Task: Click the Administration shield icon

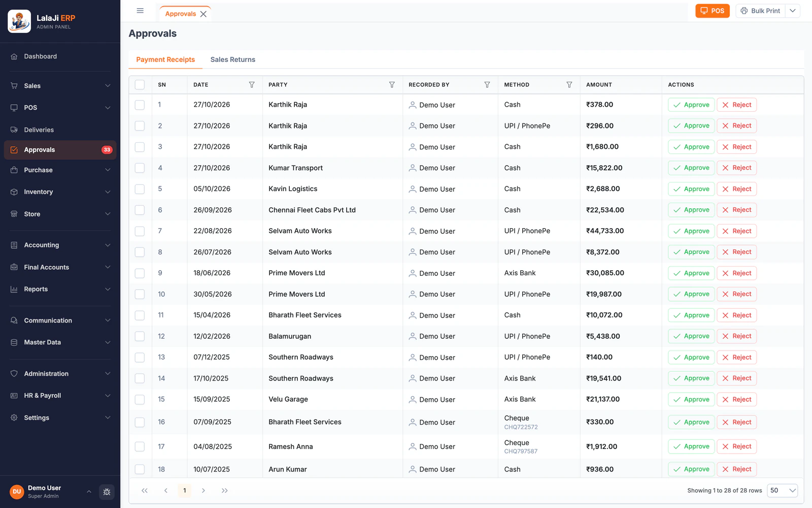Action: tap(14, 373)
